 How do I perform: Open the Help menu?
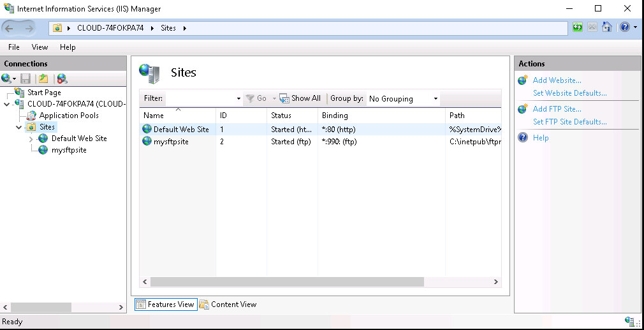click(x=68, y=47)
